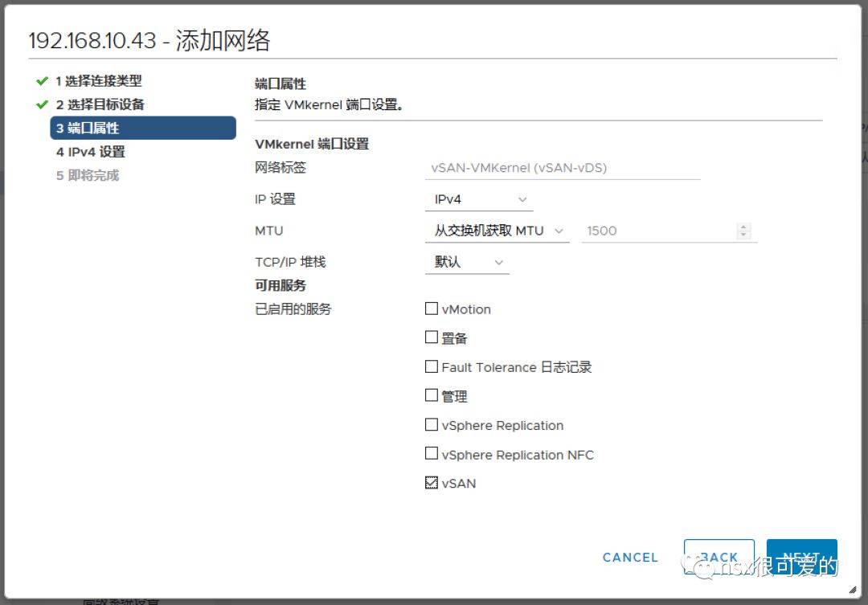
Task: Click the 网络标签 vSAN-VMKernel text field
Action: coord(562,168)
